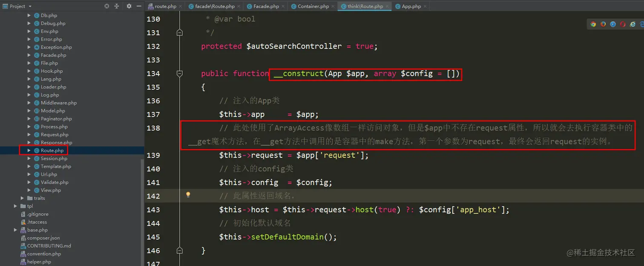Screen dimensions: 644x266
Task: Select Loader.php in project tree
Action: coord(53,87)
